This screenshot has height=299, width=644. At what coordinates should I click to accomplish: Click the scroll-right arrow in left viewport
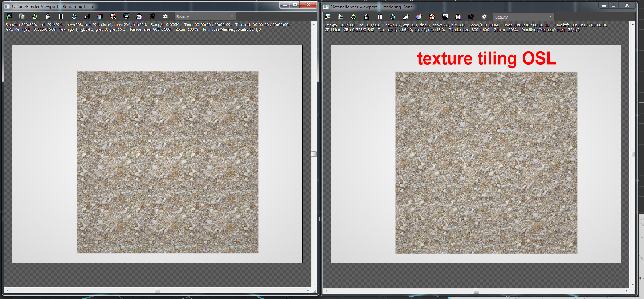[x=308, y=290]
